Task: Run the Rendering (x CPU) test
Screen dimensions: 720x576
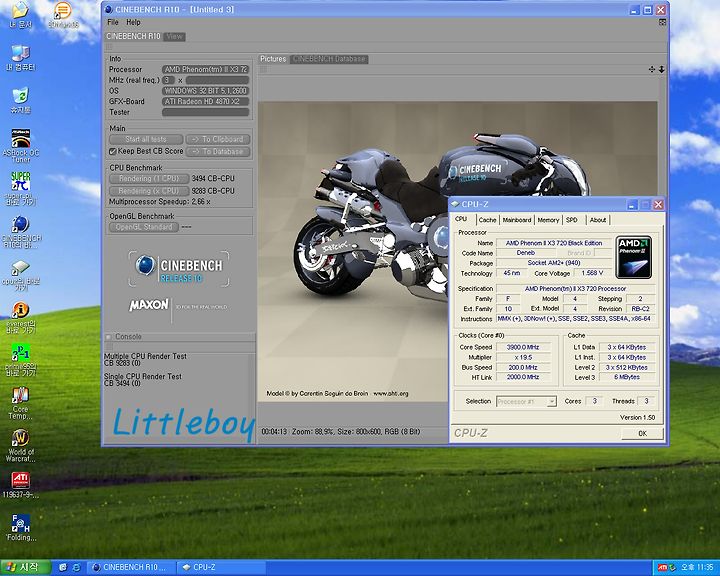Action: point(149,191)
